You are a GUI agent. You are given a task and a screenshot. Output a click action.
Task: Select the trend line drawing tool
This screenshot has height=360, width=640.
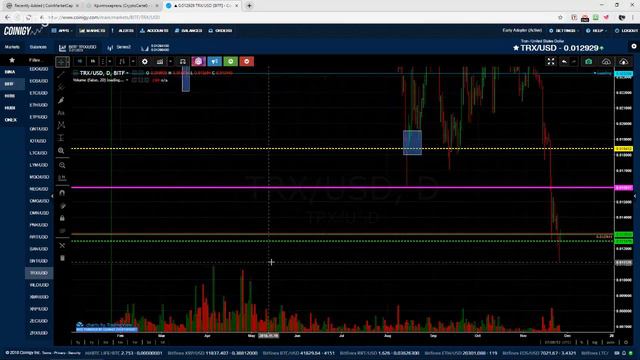(61, 75)
